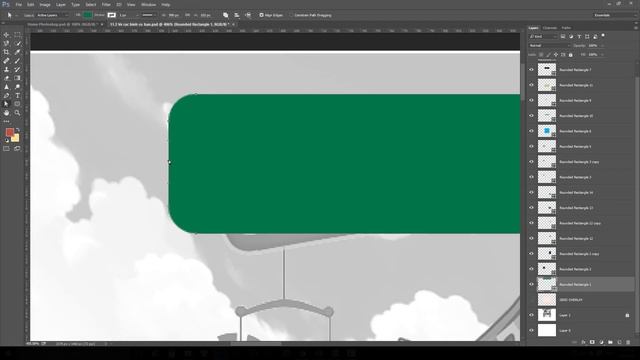Open the red foreground color picker
640x360 pixels.
tap(9, 132)
